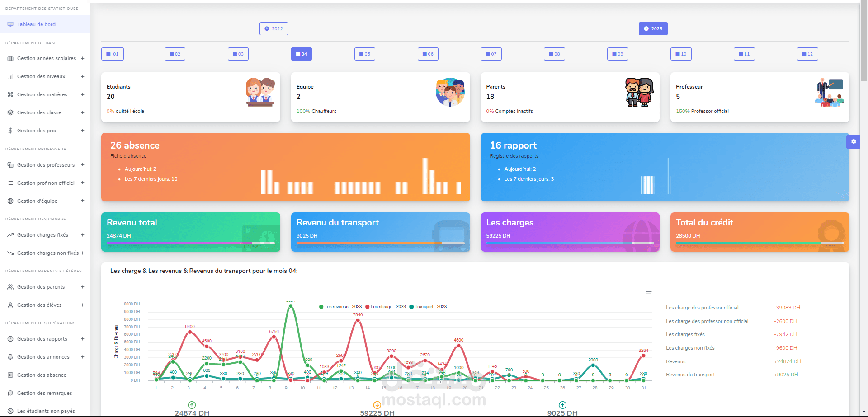Click Gestion des professeurs copy icon
Viewport: 868px width, 417px height.
point(10,165)
